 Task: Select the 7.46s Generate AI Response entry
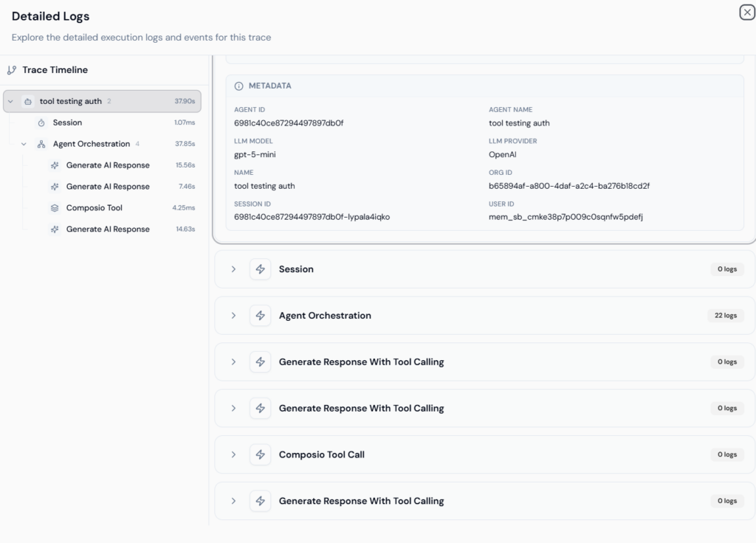click(x=108, y=187)
